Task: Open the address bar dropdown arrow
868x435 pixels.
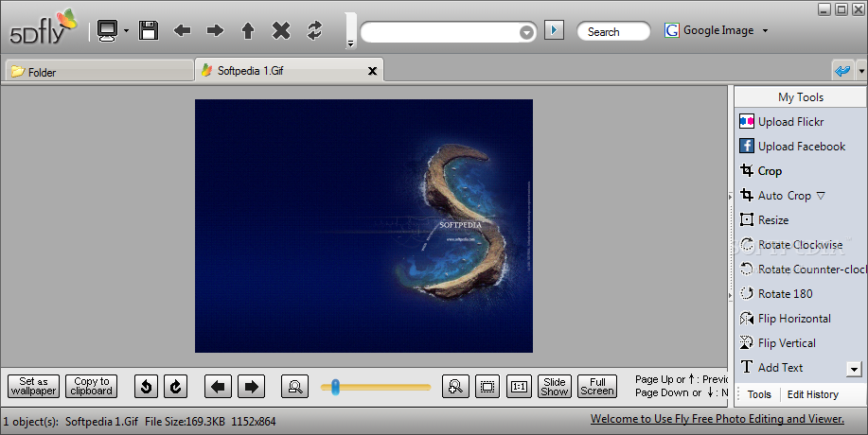Action: [527, 32]
